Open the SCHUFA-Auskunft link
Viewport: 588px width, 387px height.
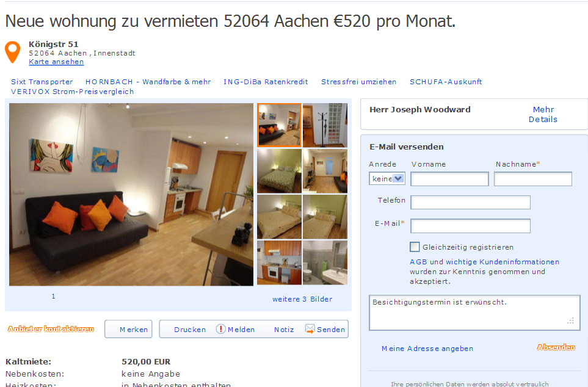pos(446,82)
